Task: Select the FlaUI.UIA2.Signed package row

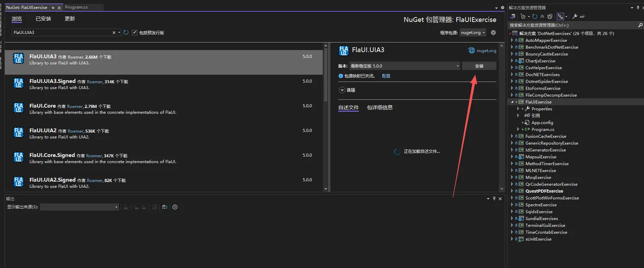Action: pos(164,183)
